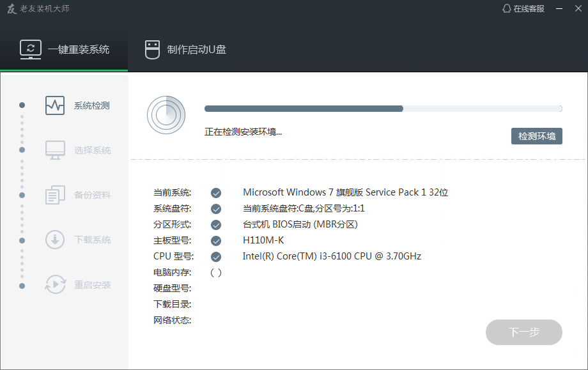Go to the 系统检测 step
Image resolution: width=588 pixels, height=370 pixels.
pyautogui.click(x=77, y=105)
